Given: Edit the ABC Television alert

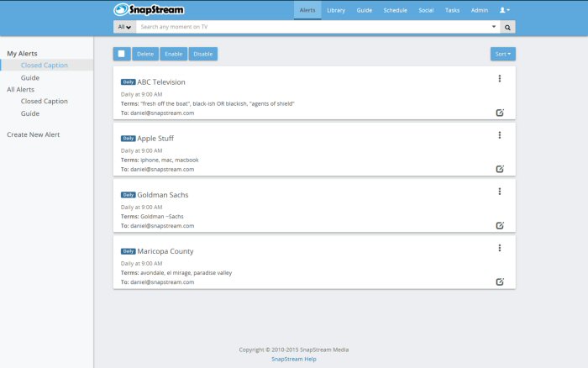Looking at the screenshot, I should tap(500, 113).
